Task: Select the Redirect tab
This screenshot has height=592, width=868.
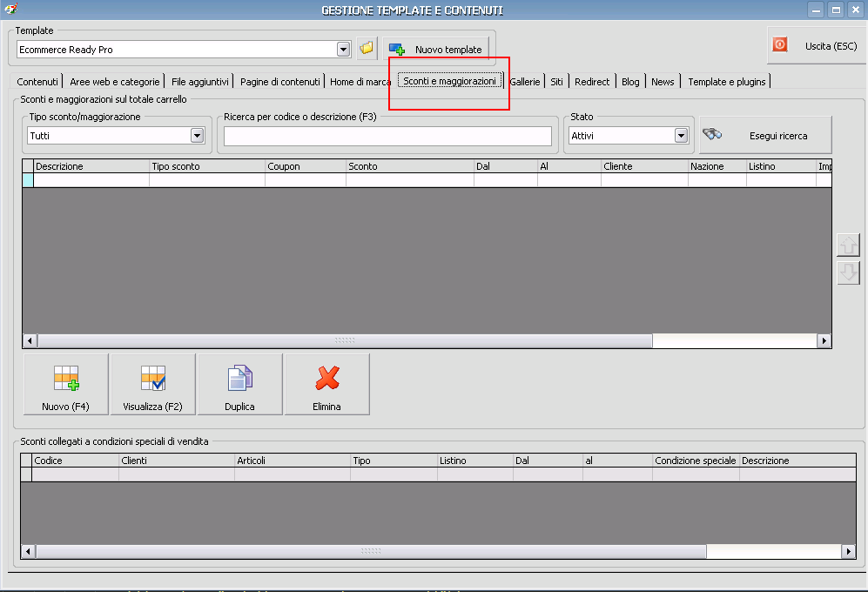Action: (x=592, y=82)
